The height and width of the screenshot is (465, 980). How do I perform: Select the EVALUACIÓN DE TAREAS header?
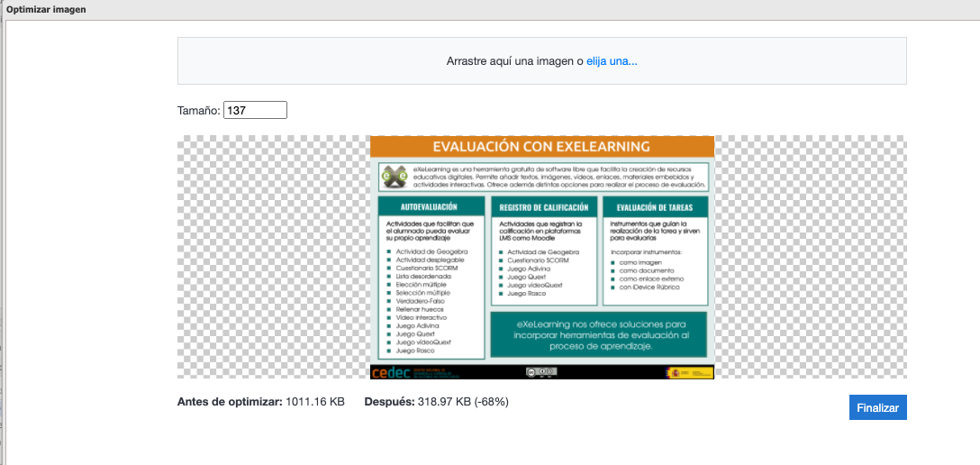tap(655, 206)
